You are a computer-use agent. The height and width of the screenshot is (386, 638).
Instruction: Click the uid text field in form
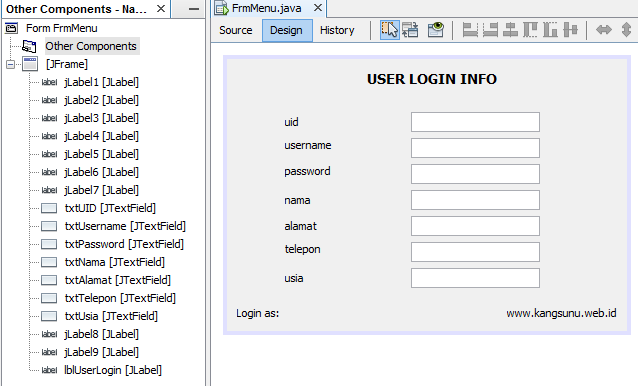[x=475, y=122]
